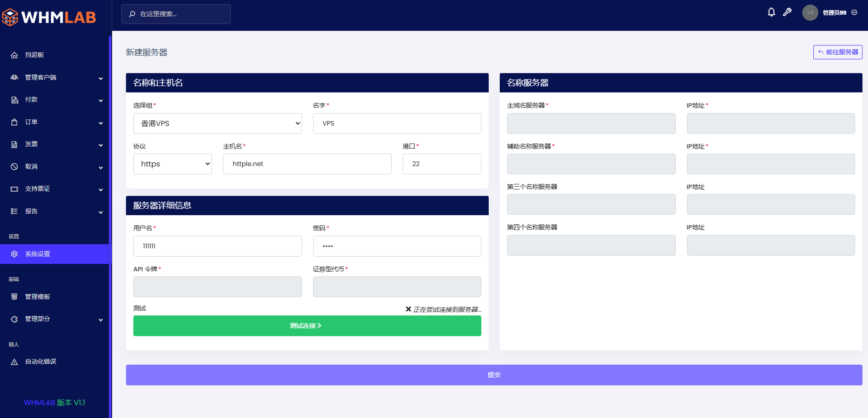Expand the 付款 menu chevron
Image resolution: width=868 pixels, height=418 pixels.
coord(101,101)
